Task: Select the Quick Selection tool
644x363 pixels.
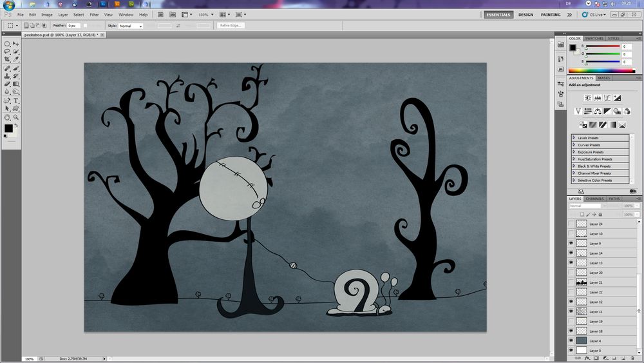Action: click(15, 52)
